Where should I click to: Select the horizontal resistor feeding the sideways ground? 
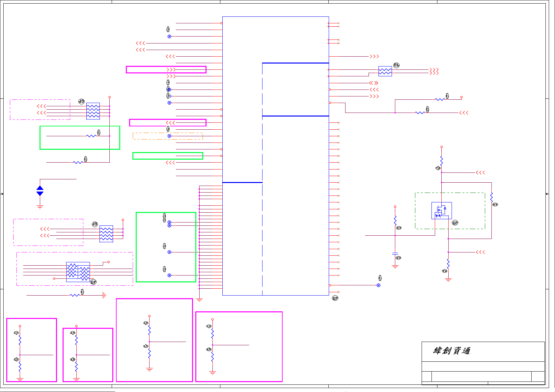click(x=75, y=295)
